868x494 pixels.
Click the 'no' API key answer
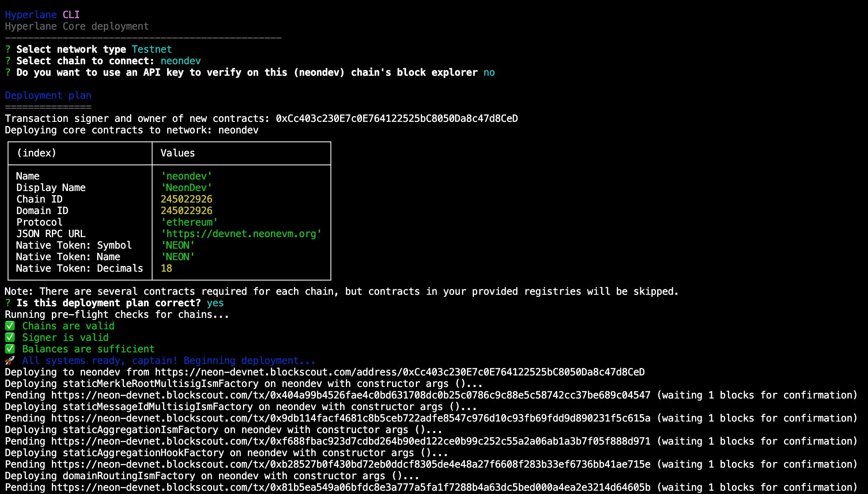tap(489, 72)
